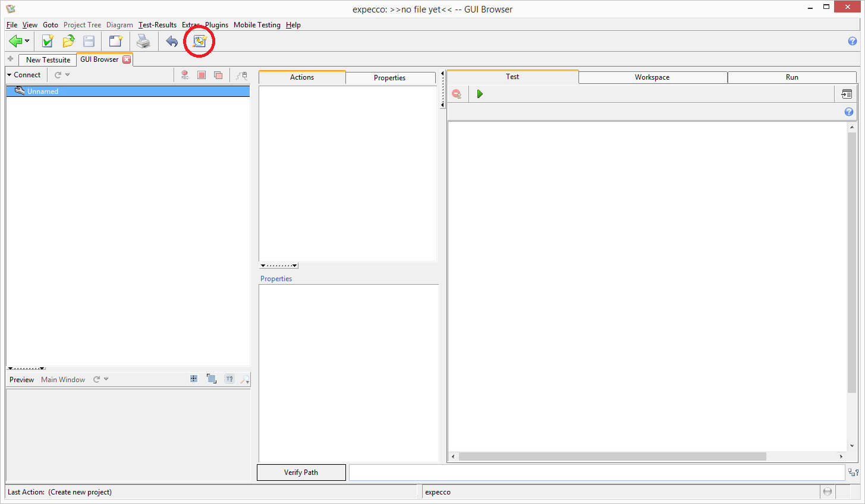Image resolution: width=865 pixels, height=504 pixels.
Task: Close the GUI Browser tab
Action: 127,59
